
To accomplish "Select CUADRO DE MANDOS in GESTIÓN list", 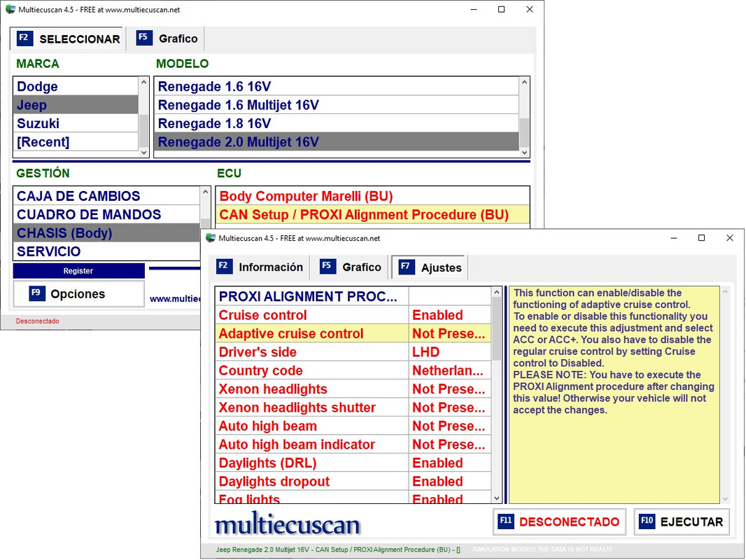I will [106, 214].
